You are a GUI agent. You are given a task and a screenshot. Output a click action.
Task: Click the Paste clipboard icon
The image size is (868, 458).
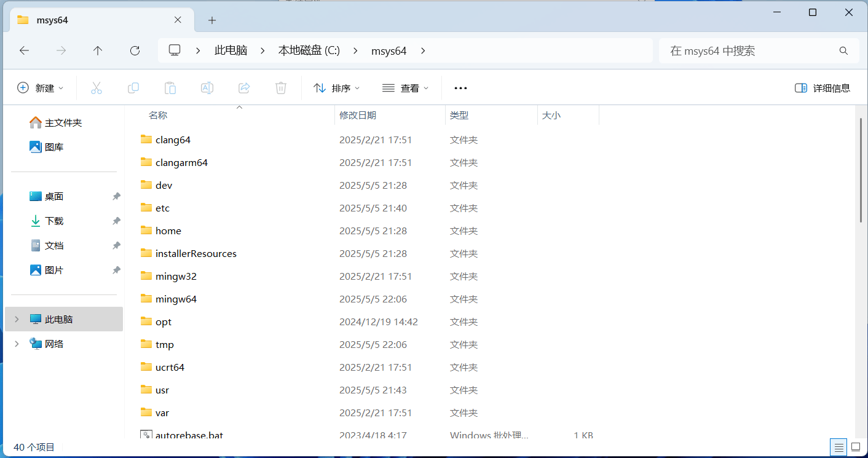(x=170, y=88)
